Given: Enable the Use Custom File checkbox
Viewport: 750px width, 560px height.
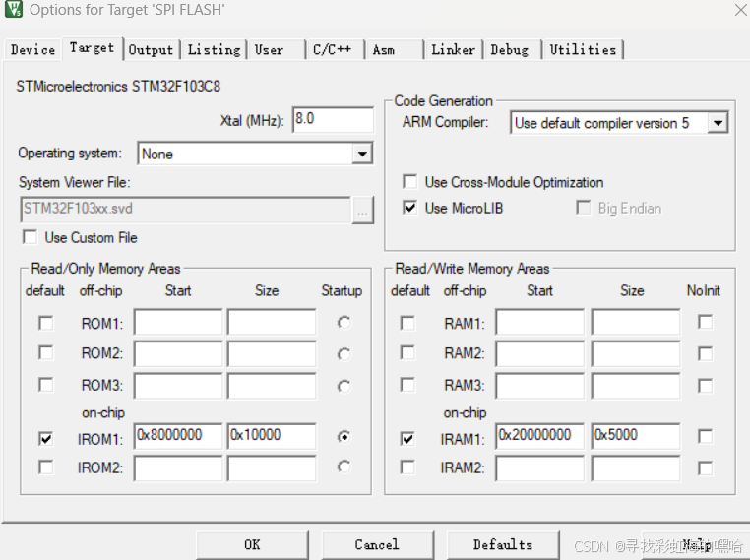Looking at the screenshot, I should coord(31,237).
